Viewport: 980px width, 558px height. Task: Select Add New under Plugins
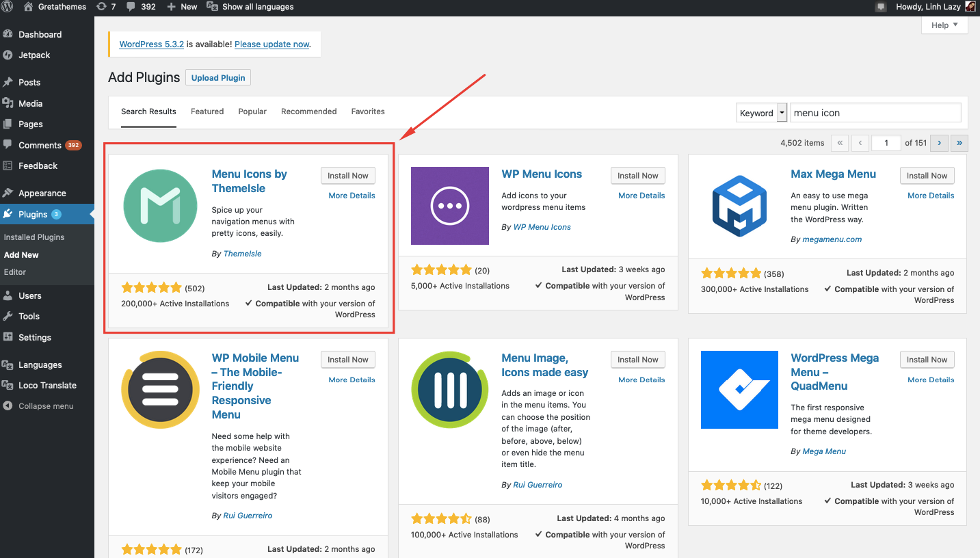click(x=21, y=254)
